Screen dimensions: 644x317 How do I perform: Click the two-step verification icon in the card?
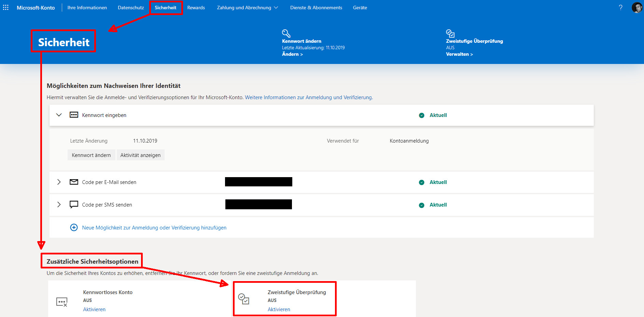[x=243, y=299]
